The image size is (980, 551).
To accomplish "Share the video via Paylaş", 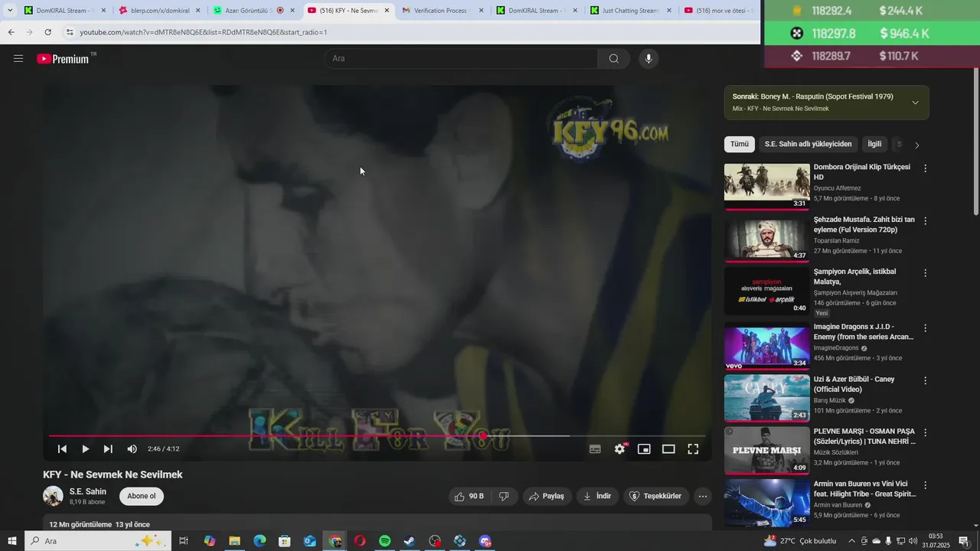I will point(547,497).
